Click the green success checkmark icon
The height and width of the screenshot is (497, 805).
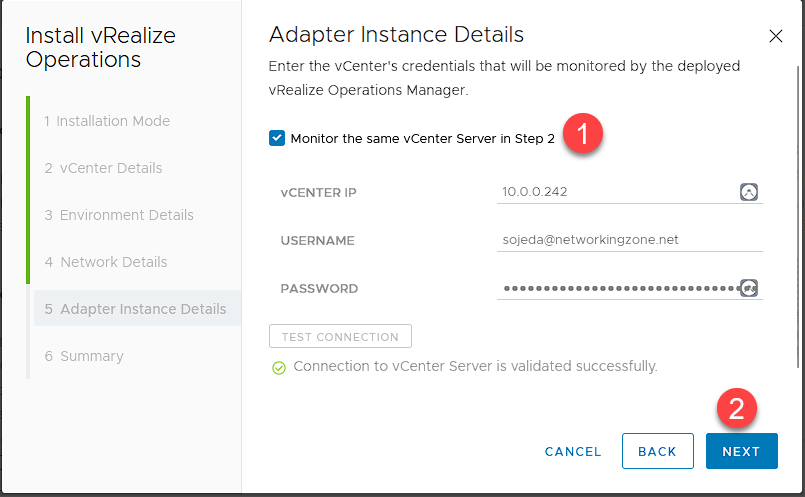(279, 367)
